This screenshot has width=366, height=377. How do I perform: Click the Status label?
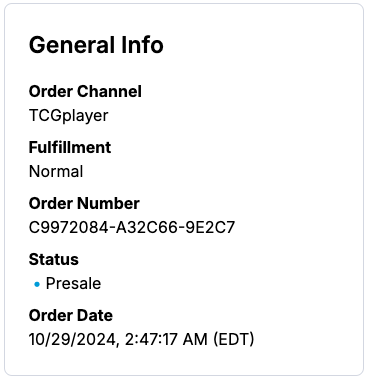point(54,259)
